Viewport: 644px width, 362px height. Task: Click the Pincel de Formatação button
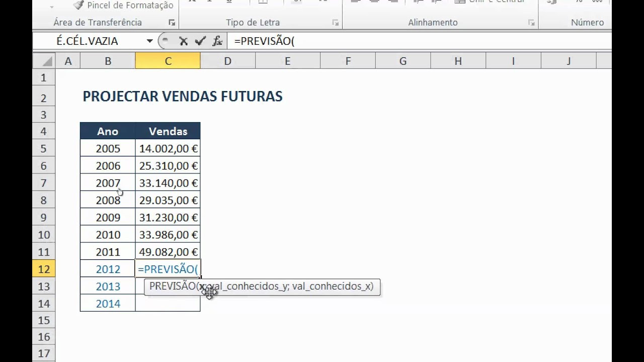(123, 6)
